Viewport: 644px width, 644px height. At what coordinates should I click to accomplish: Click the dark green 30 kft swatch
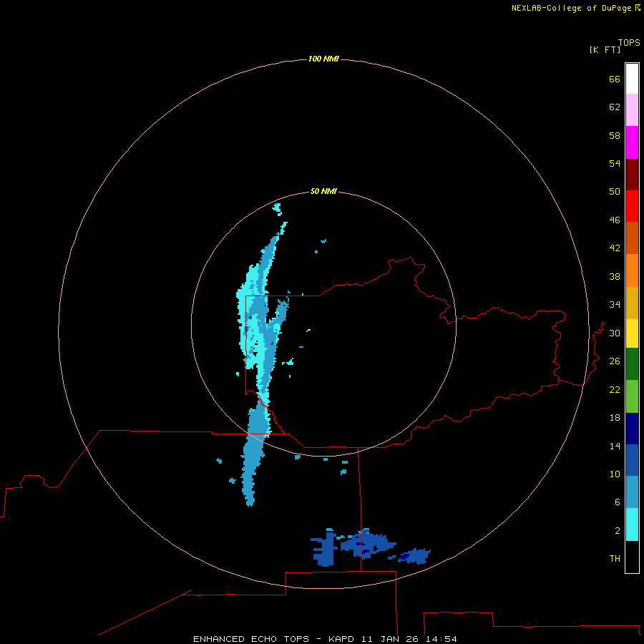pyautogui.click(x=632, y=364)
